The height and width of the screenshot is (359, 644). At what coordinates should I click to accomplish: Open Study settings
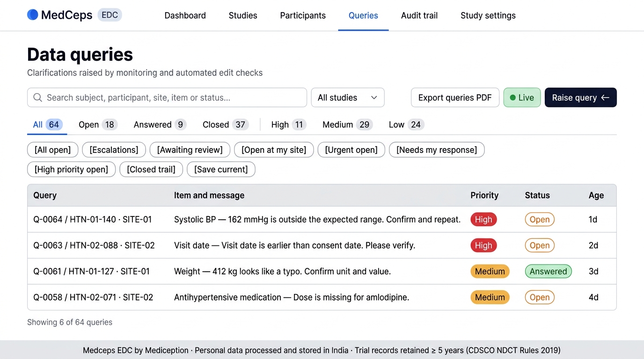click(x=488, y=15)
